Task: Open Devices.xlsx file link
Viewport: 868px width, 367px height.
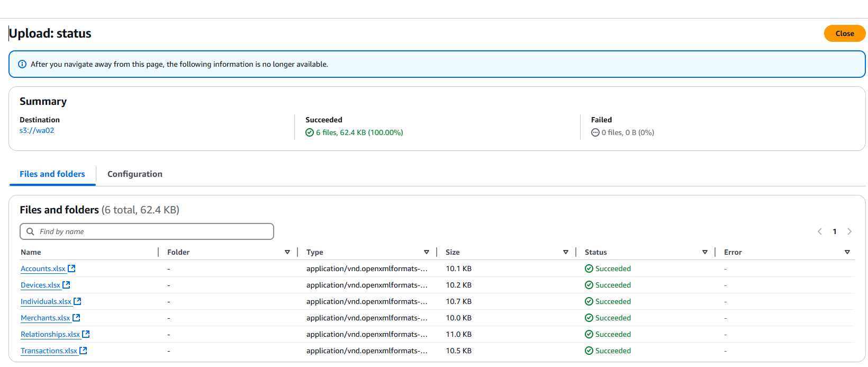Action: pyautogui.click(x=40, y=285)
